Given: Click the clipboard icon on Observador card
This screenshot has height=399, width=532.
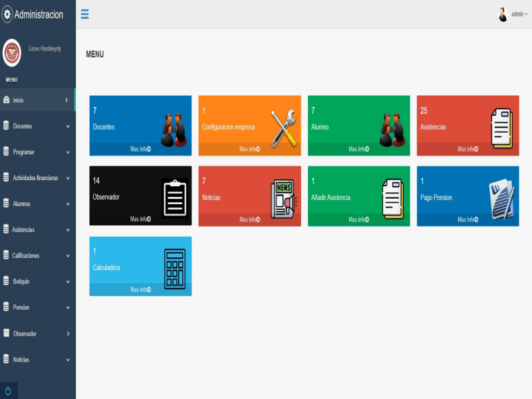Looking at the screenshot, I should pos(176,198).
